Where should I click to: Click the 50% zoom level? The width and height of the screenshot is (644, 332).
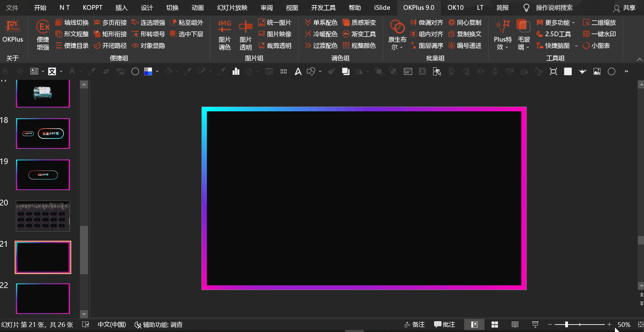pos(624,325)
